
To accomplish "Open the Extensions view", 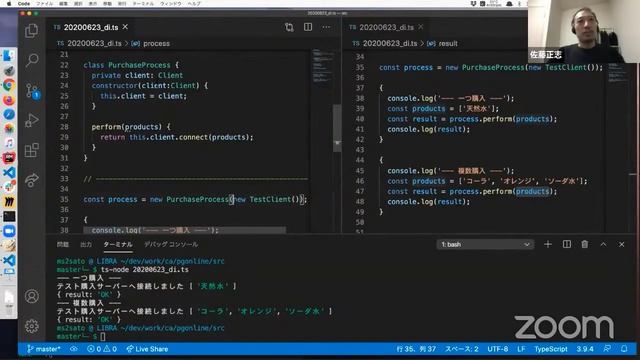I will pos(31,150).
